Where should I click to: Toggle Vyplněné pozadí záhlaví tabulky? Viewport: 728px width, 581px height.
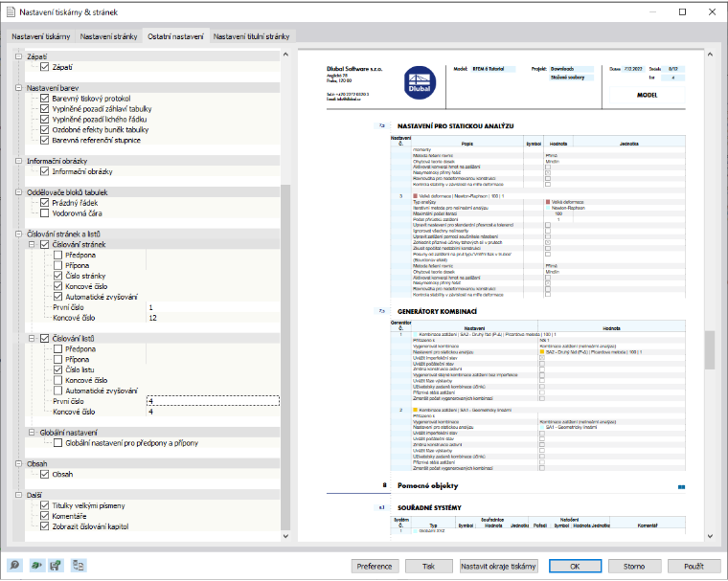pyautogui.click(x=45, y=109)
